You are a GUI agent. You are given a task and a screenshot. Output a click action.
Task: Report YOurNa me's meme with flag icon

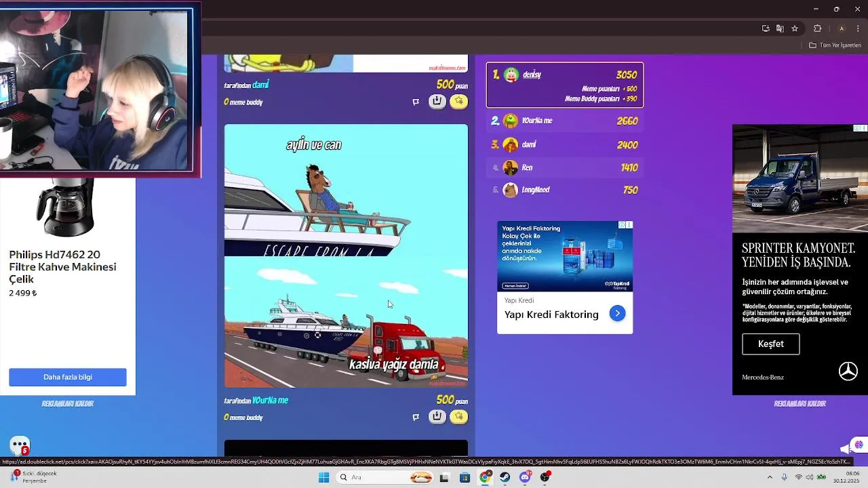(x=416, y=417)
